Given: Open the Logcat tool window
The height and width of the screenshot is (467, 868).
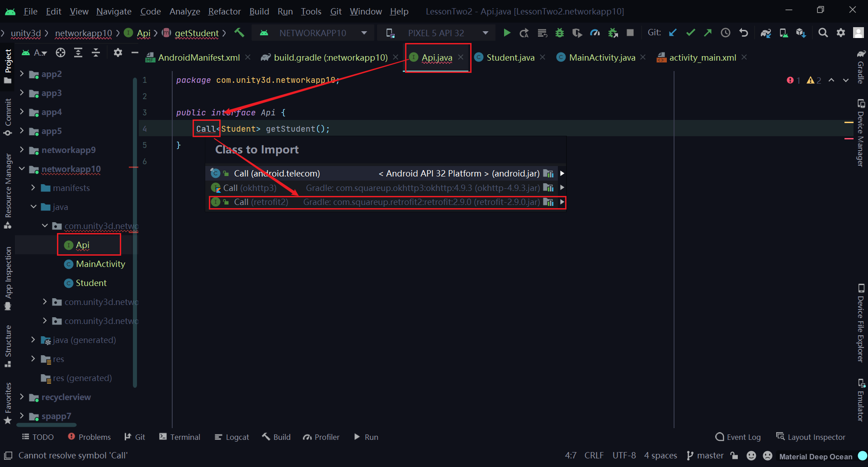Looking at the screenshot, I should point(232,437).
